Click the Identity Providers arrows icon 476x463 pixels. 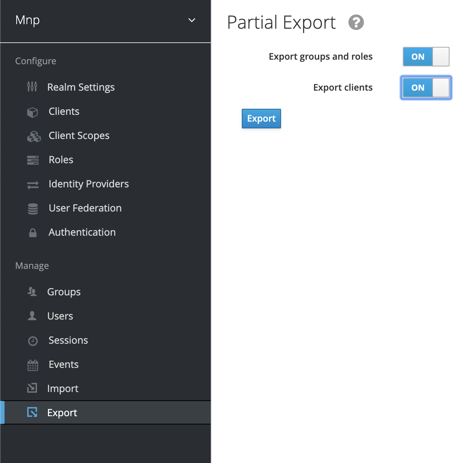click(x=33, y=185)
